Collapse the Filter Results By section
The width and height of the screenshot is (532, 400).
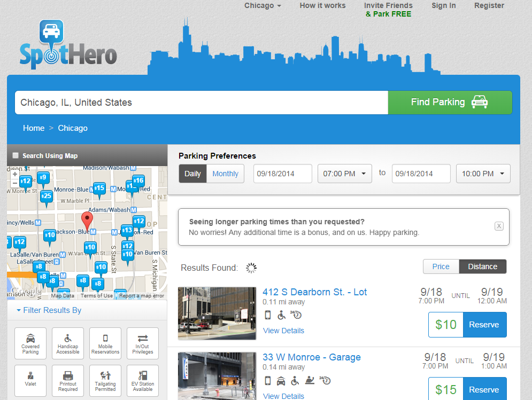coord(49,310)
